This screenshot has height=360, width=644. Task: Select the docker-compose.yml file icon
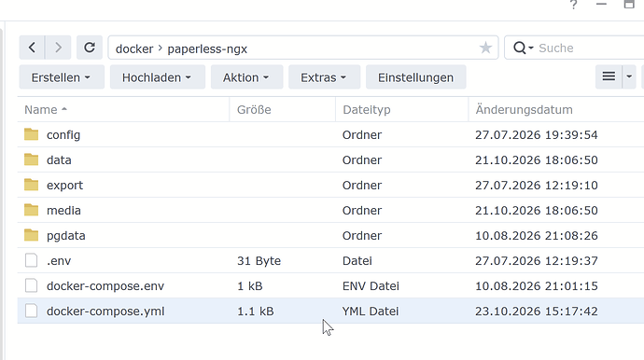tap(31, 311)
